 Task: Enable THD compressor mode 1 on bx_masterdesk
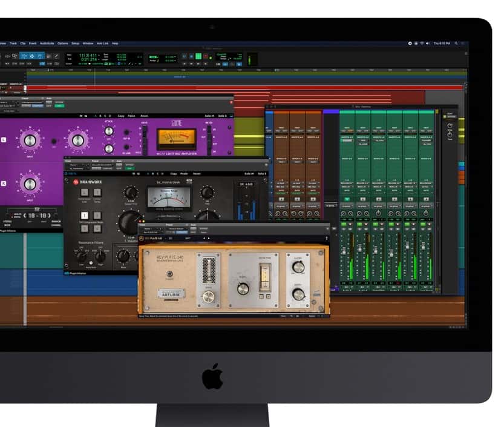[x=84, y=215]
